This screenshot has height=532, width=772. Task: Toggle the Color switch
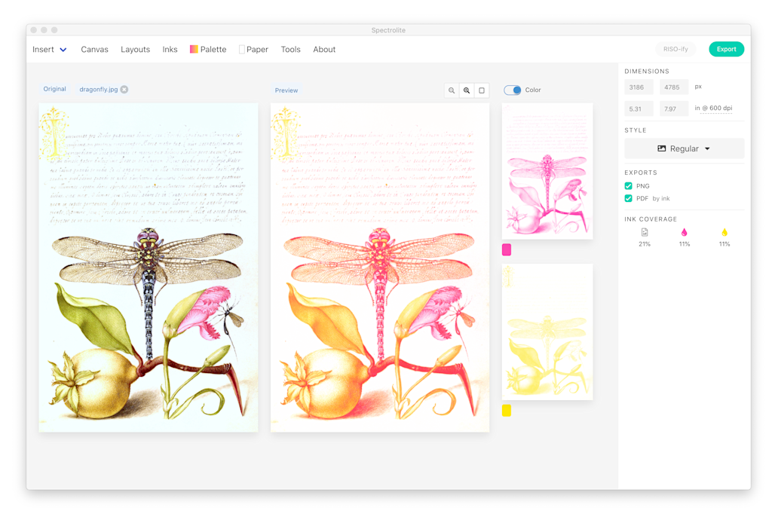(x=512, y=90)
